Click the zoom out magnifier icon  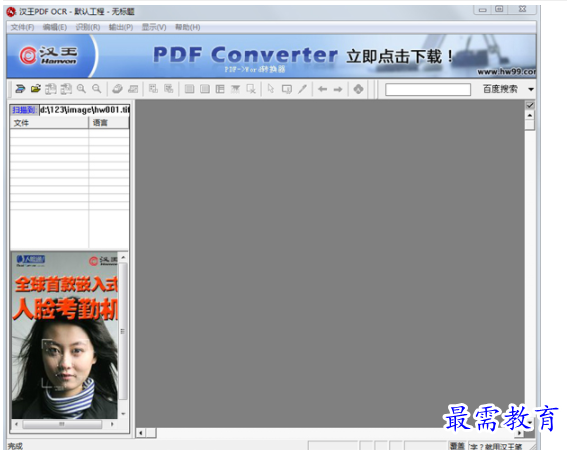96,89
